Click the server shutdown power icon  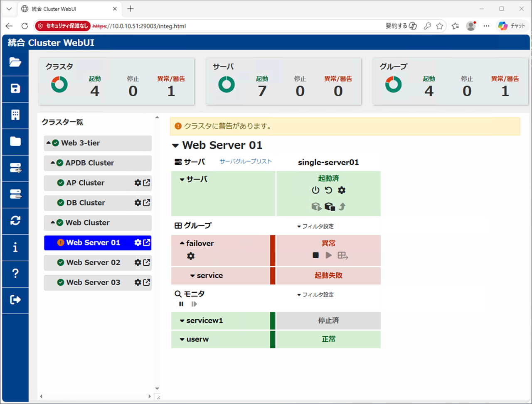315,190
